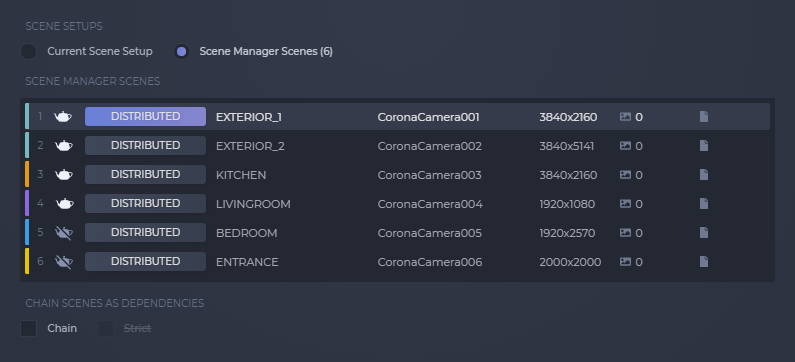The image size is (795, 362).
Task: Open the file icon for EXTERIOR_2
Action: (704, 146)
